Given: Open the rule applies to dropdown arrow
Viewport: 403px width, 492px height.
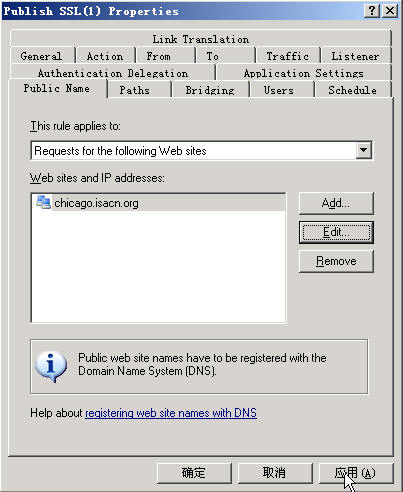Looking at the screenshot, I should pos(363,150).
